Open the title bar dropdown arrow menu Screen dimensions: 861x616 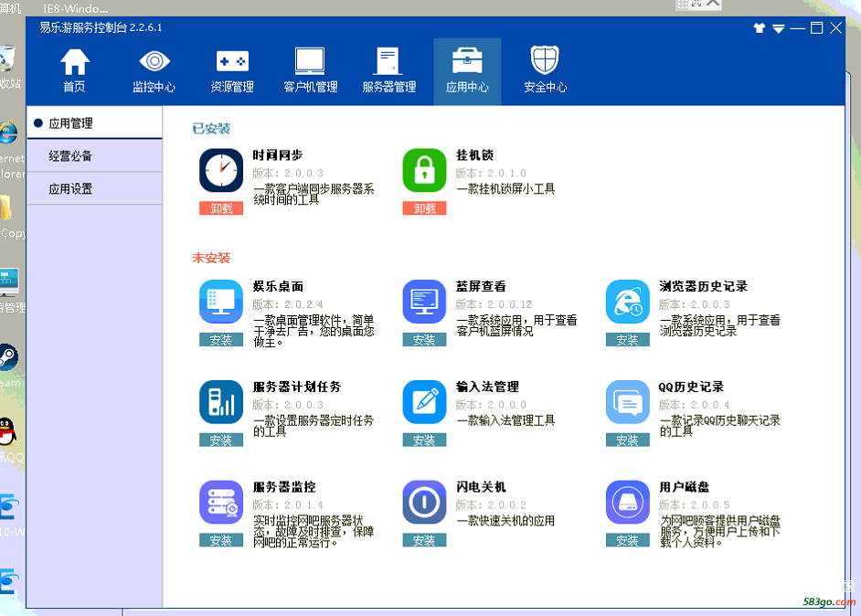[x=779, y=28]
